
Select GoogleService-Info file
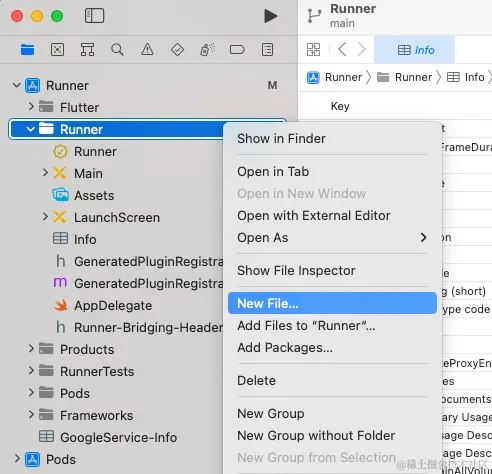tap(108, 437)
